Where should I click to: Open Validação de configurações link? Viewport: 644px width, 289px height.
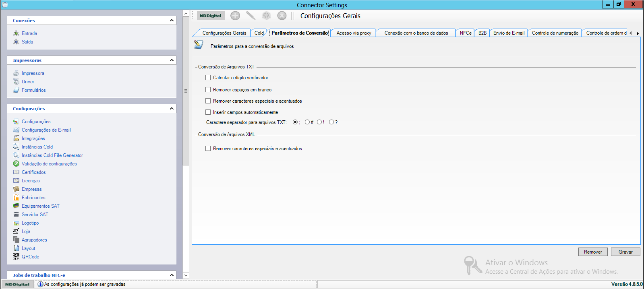pos(49,164)
